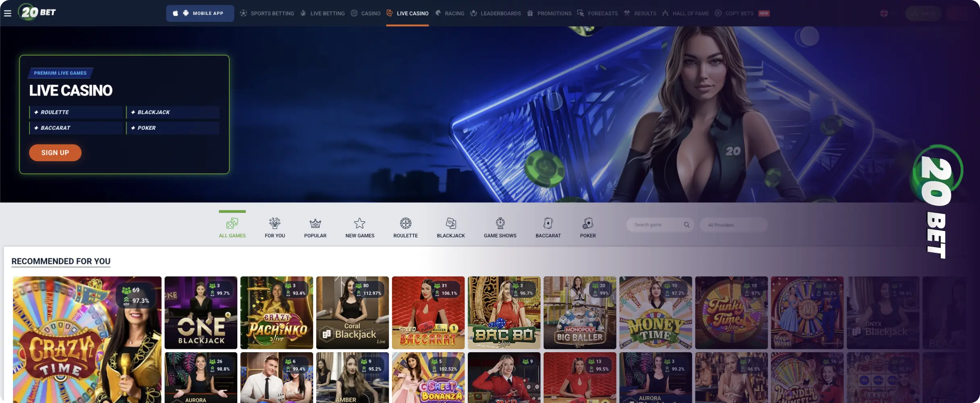This screenshot has width=980, height=403.
Task: Click the orange Sign Up button
Action: coord(55,153)
